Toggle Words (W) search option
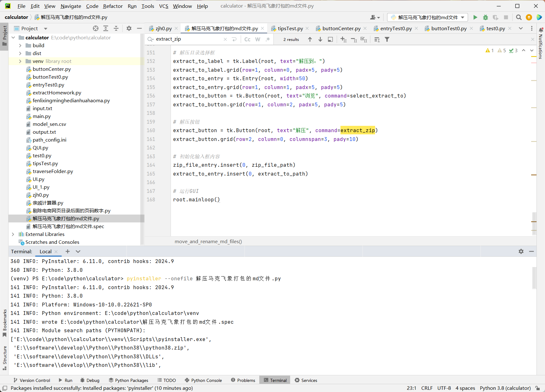Viewport: 545px width, 392px height. (258, 39)
